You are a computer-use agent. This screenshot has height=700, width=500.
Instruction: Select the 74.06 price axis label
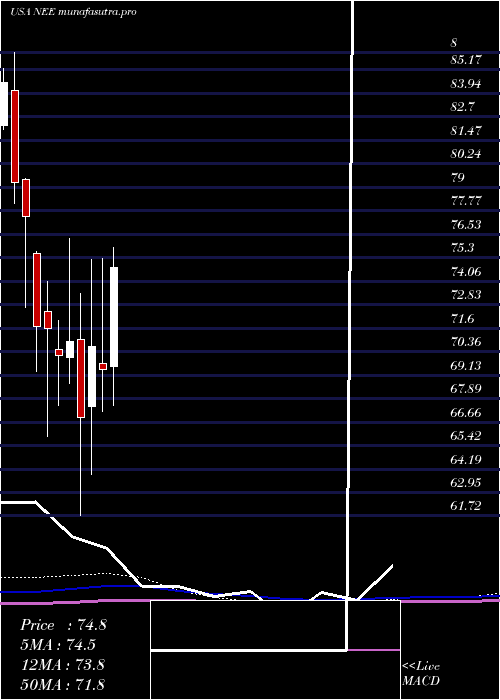point(466,271)
